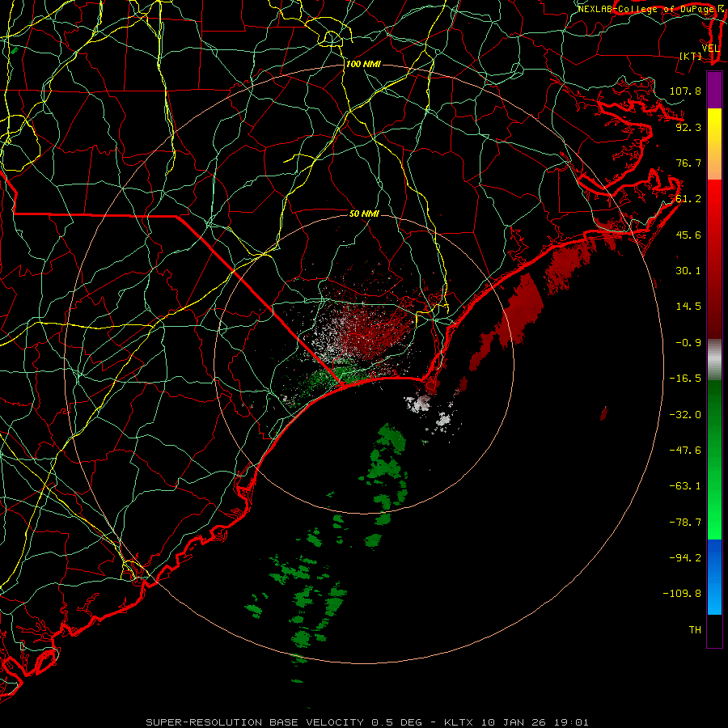Viewport: 728px width, 728px height.
Task: Select the 30.1 value on velocity scale
Action: (688, 271)
